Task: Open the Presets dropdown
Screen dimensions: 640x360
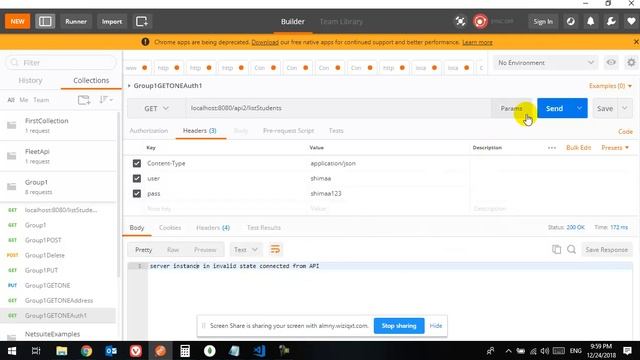Action: click(615, 148)
